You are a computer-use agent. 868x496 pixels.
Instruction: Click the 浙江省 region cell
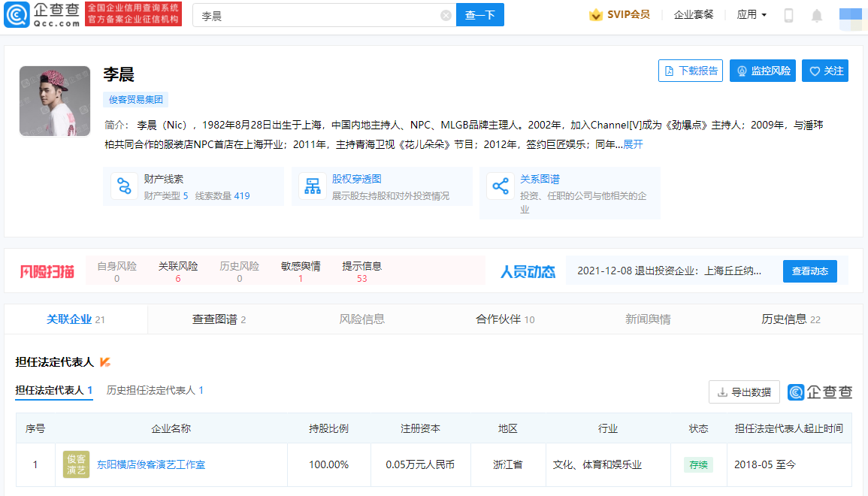[x=507, y=465]
